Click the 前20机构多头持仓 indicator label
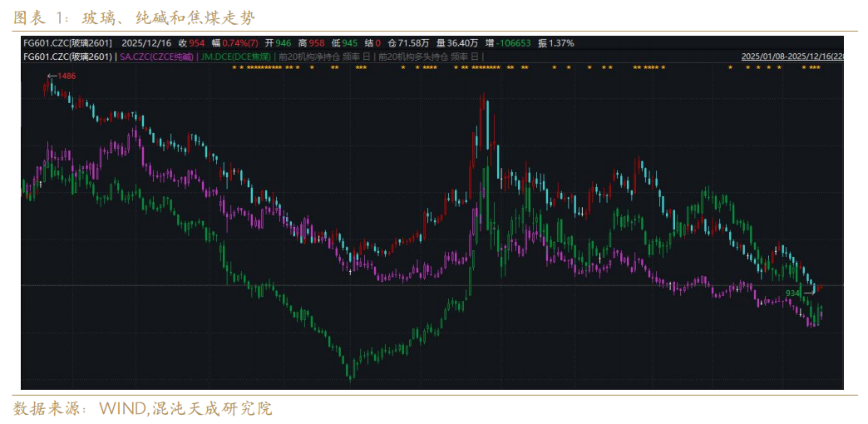The image size is (868, 424). [408, 57]
